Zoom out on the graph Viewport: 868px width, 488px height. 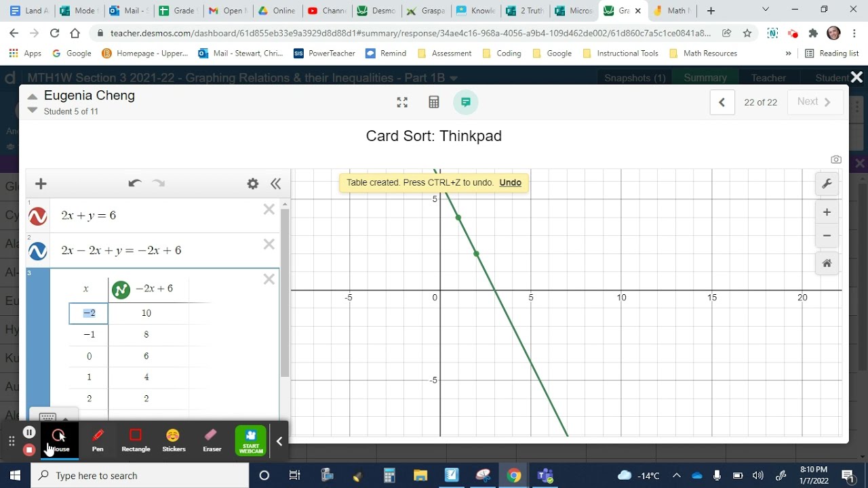(x=827, y=236)
